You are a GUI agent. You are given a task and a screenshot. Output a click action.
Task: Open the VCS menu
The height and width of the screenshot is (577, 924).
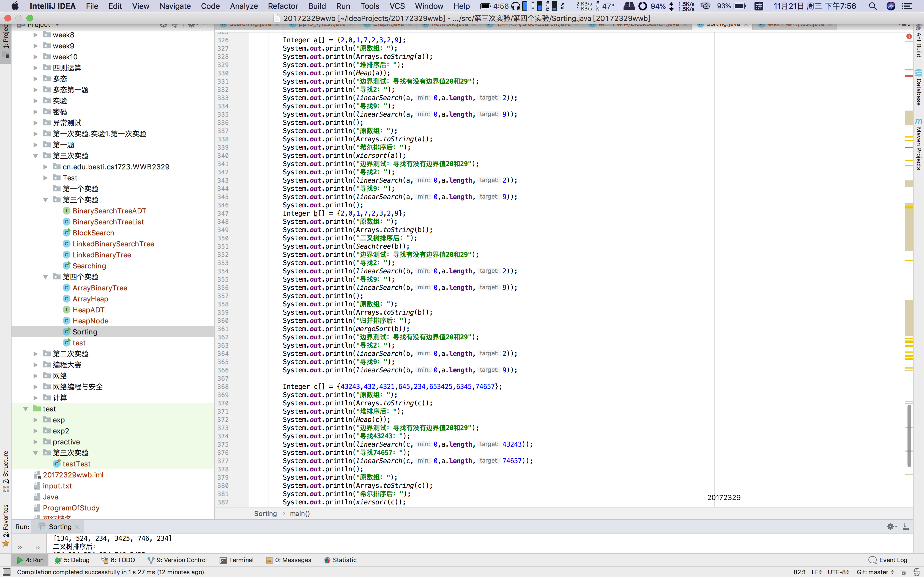click(397, 6)
